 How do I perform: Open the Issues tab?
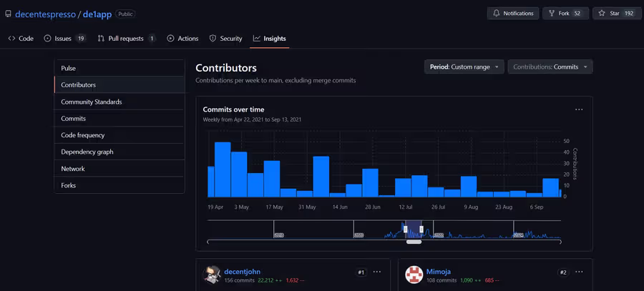[x=64, y=39]
